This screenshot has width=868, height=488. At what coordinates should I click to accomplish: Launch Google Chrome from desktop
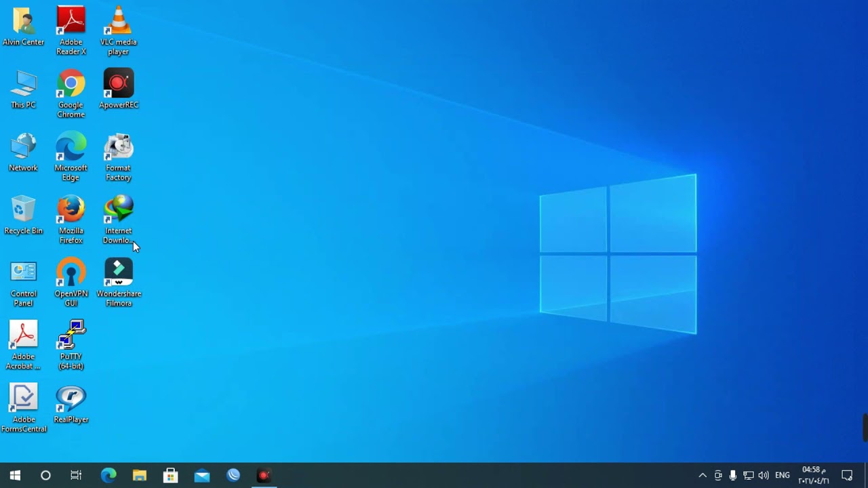(71, 94)
